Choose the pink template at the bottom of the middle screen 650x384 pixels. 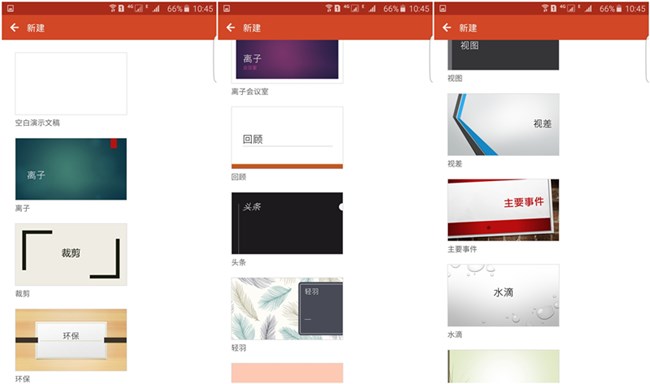[x=287, y=373]
